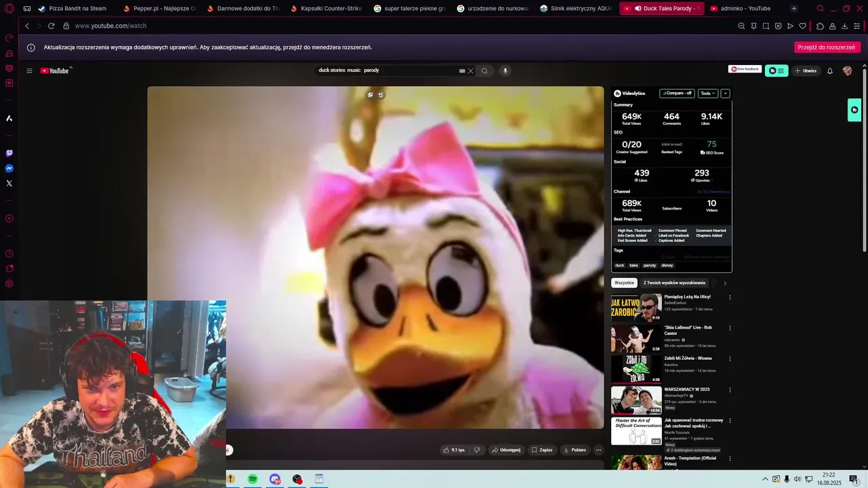This screenshot has height=488, width=868.
Task: Toggle the teal TubeBuddy menu button
Action: tap(776, 70)
